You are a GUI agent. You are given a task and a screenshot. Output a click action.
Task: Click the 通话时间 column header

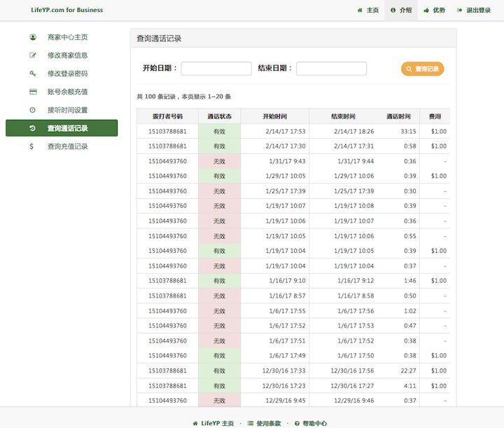[x=398, y=116]
